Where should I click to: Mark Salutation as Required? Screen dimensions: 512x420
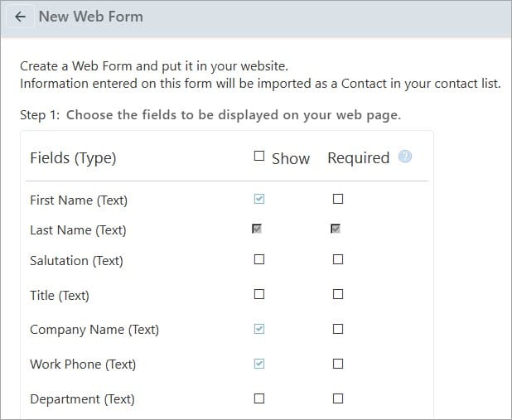pos(337,259)
